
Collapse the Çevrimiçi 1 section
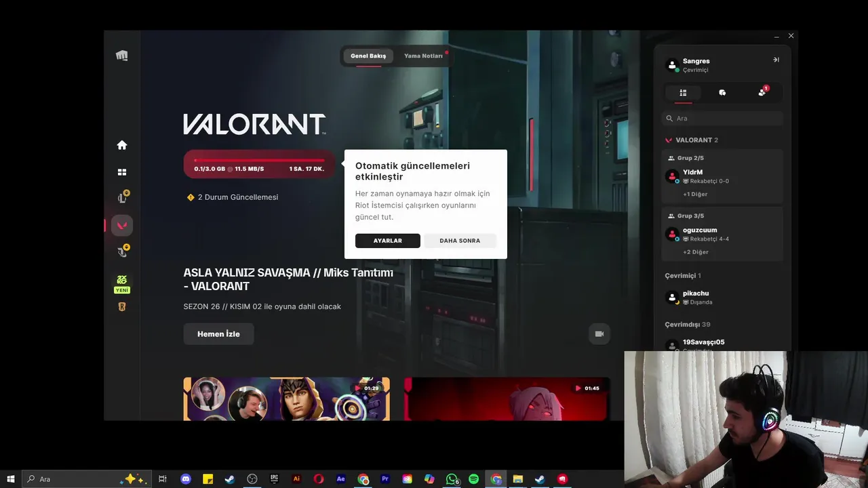click(x=682, y=276)
